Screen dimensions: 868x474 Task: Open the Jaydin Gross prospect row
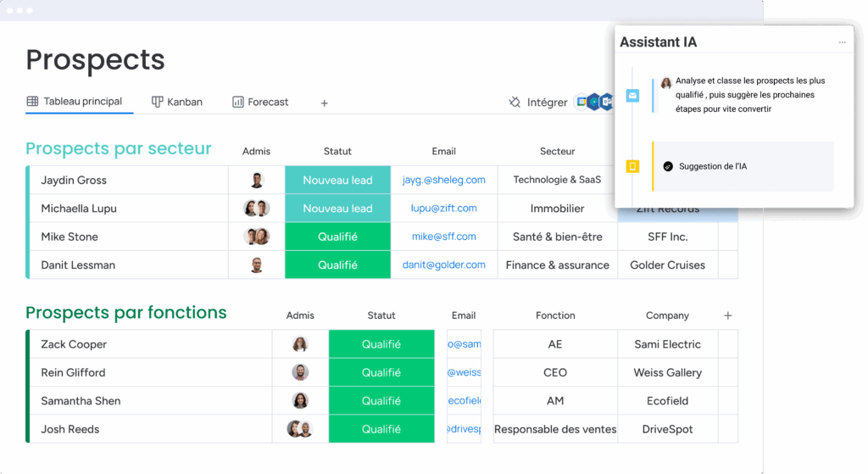[x=129, y=180]
